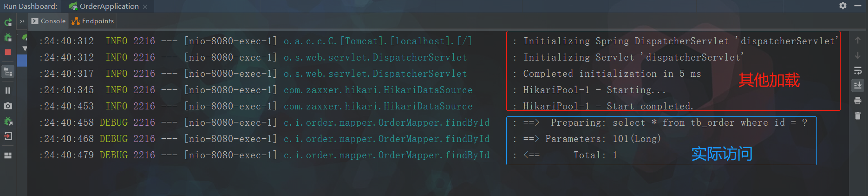The image size is (868, 196).
Task: Jump down the stack trace with down arrow
Action: click(x=858, y=55)
